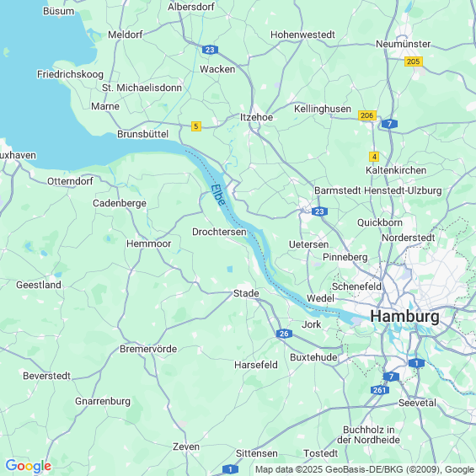Click the yellow 206 road shield

(367, 115)
